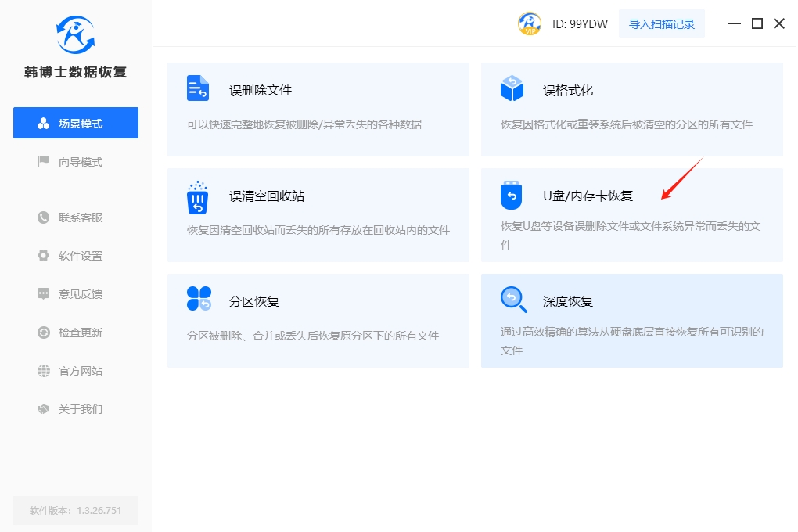Click the 误清空回收站 recycle bin icon
The height and width of the screenshot is (532, 798).
click(198, 197)
